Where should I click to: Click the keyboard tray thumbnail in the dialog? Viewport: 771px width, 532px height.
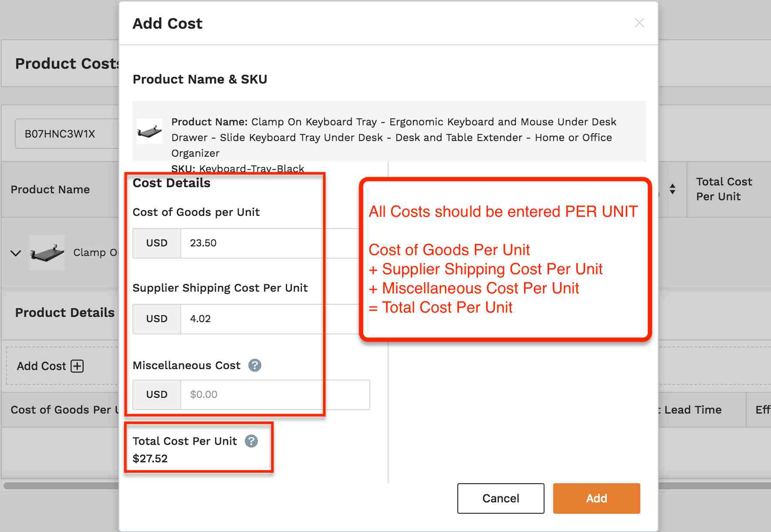(x=149, y=131)
